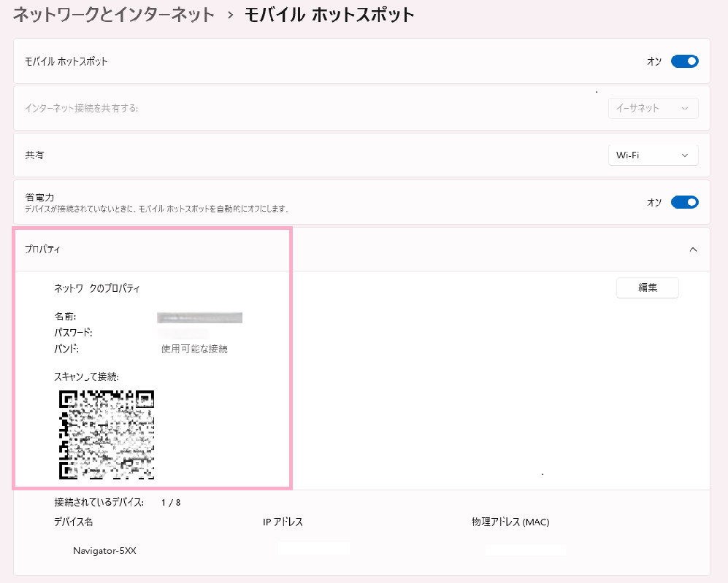This screenshot has height=583, width=728.
Task: Click the 1 / 8 device count
Action: (x=171, y=503)
